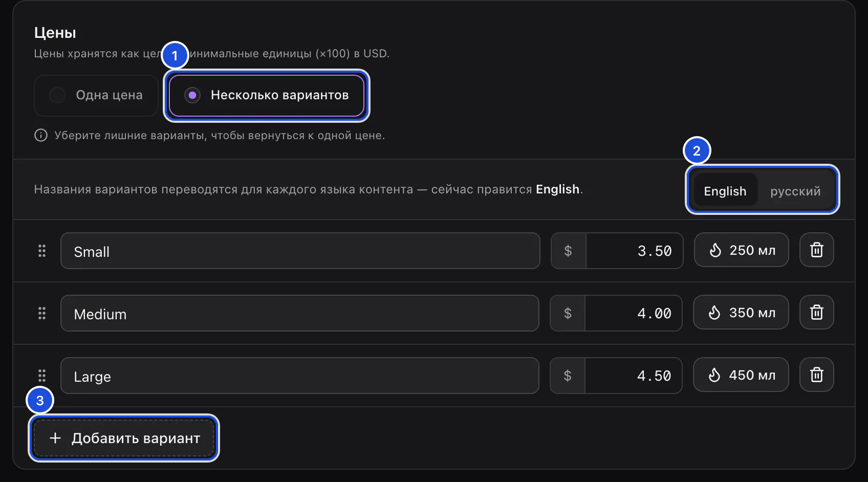Select the Одна цена radio option

point(96,95)
